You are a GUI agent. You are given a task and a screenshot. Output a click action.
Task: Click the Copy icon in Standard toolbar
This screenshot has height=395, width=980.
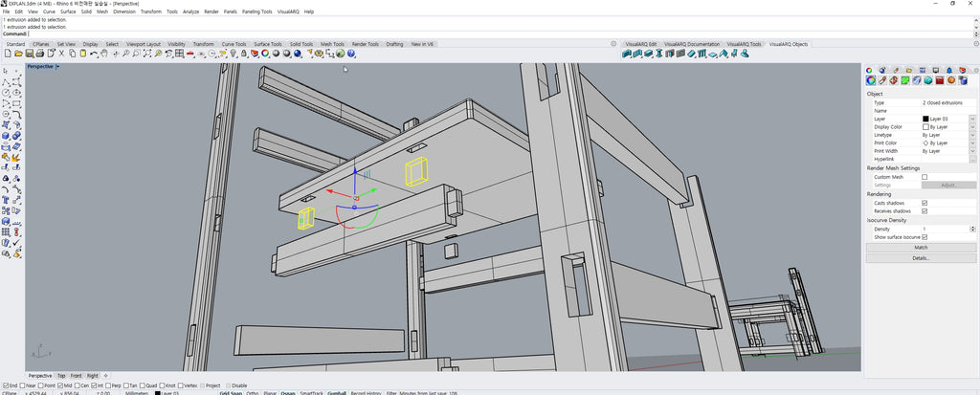click(73, 54)
